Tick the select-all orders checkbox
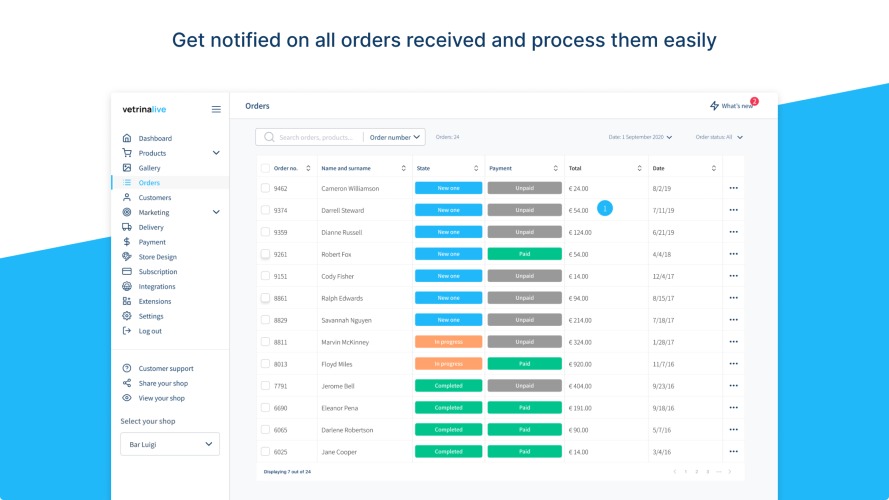Viewport: 889px width, 500px height. [x=265, y=168]
